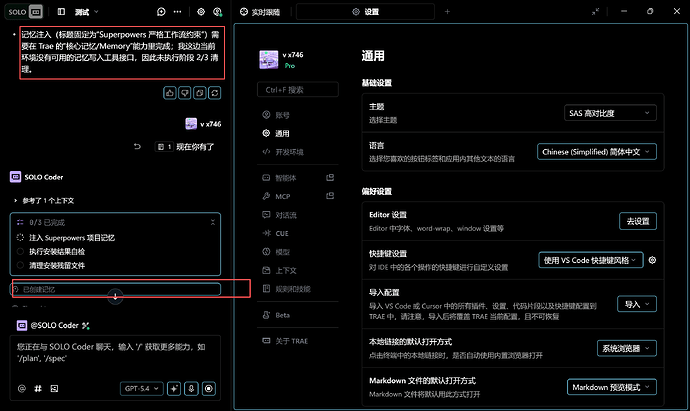
Task: Toggle the SOLO mode switch
Action: pos(25,12)
